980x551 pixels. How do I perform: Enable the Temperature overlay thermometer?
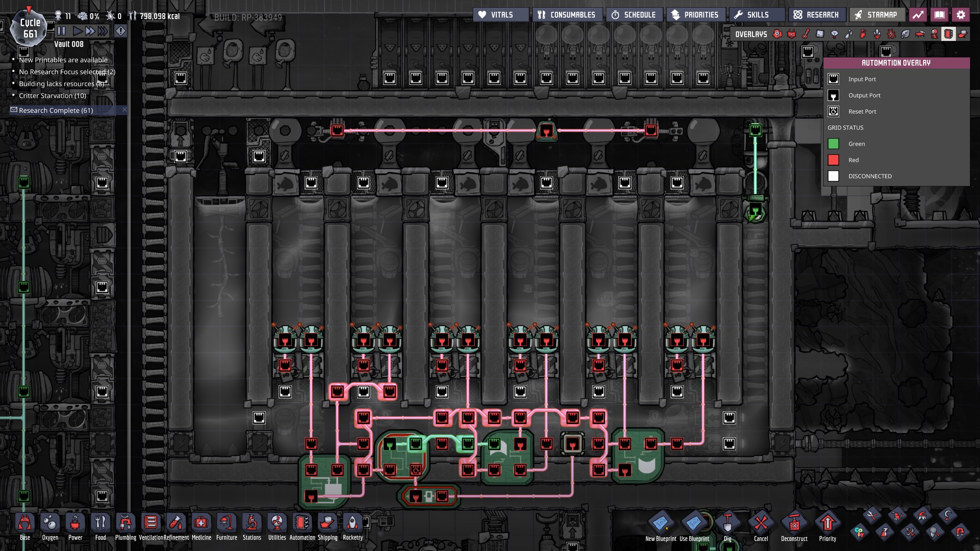click(x=805, y=34)
